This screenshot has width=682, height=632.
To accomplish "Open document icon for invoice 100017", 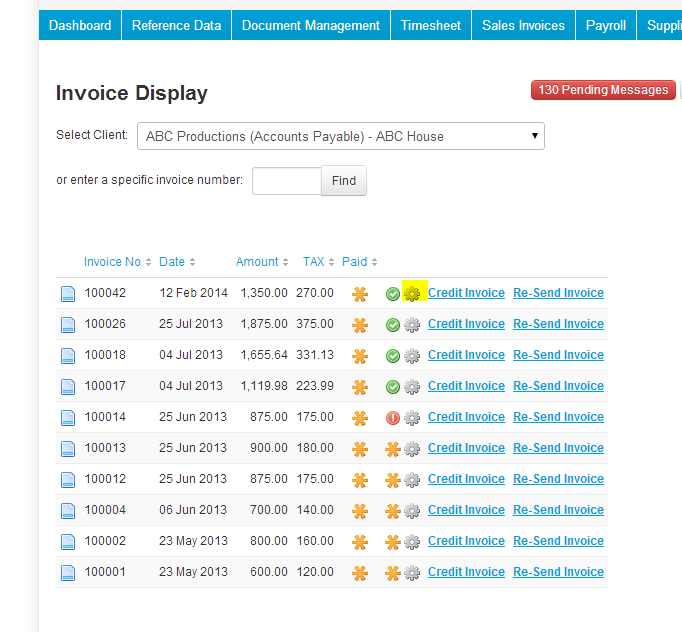I will (68, 387).
